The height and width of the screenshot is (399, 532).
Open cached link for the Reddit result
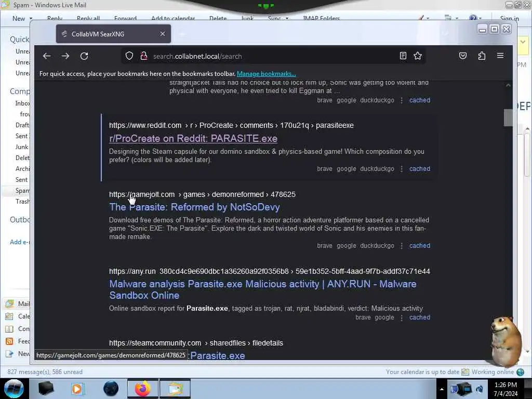420,169
